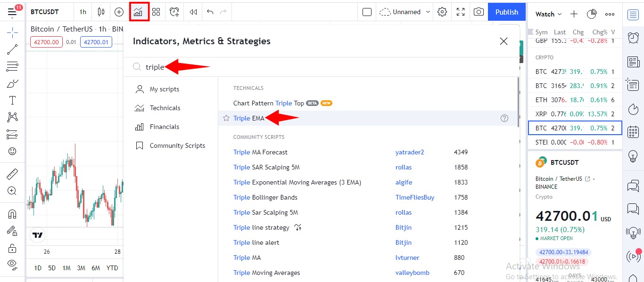Set the chart range to 3M
This screenshot has height=282, width=644.
click(81, 268)
